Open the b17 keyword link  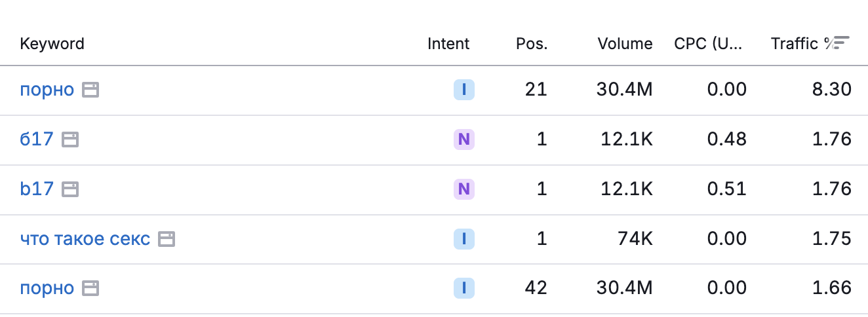coord(37,189)
